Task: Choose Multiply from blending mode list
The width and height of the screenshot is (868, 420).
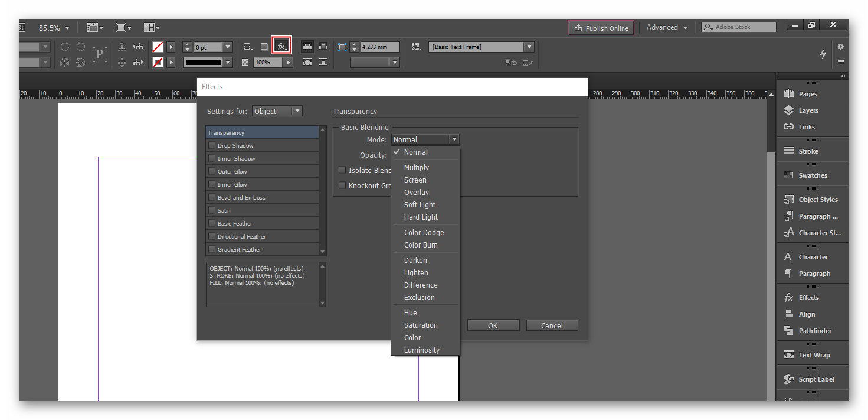Action: (x=416, y=168)
